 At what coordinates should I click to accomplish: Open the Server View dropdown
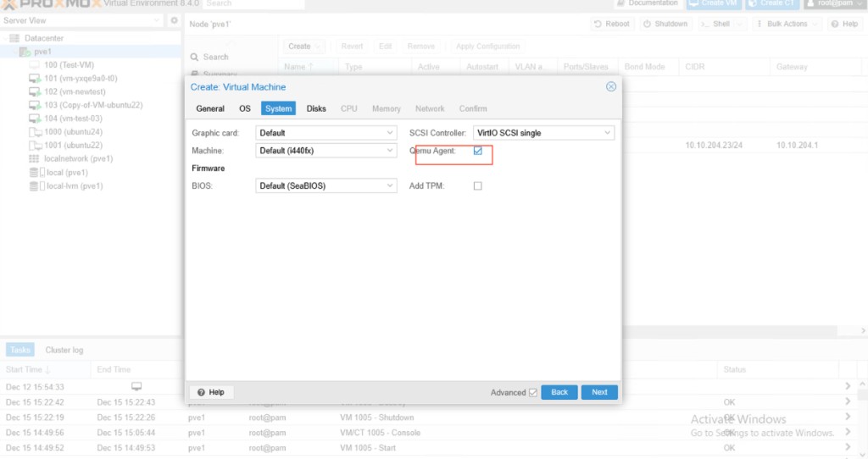point(81,20)
